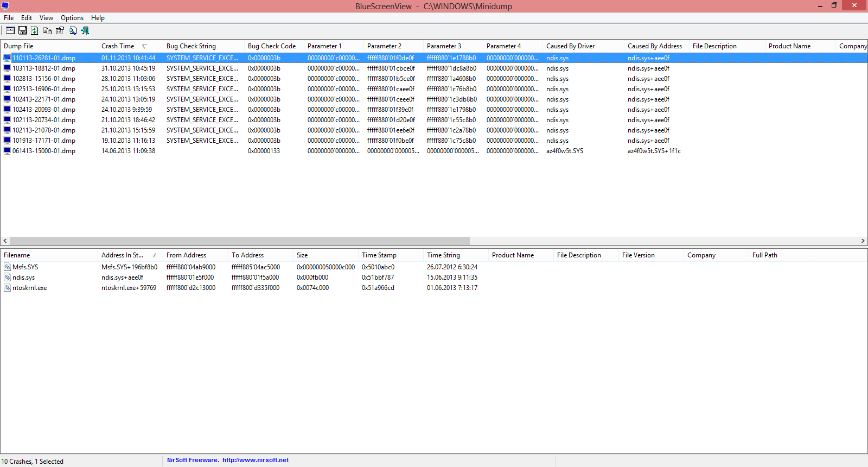This screenshot has height=467, width=868.
Task: Sort by Caused By Address column header
Action: coord(656,46)
